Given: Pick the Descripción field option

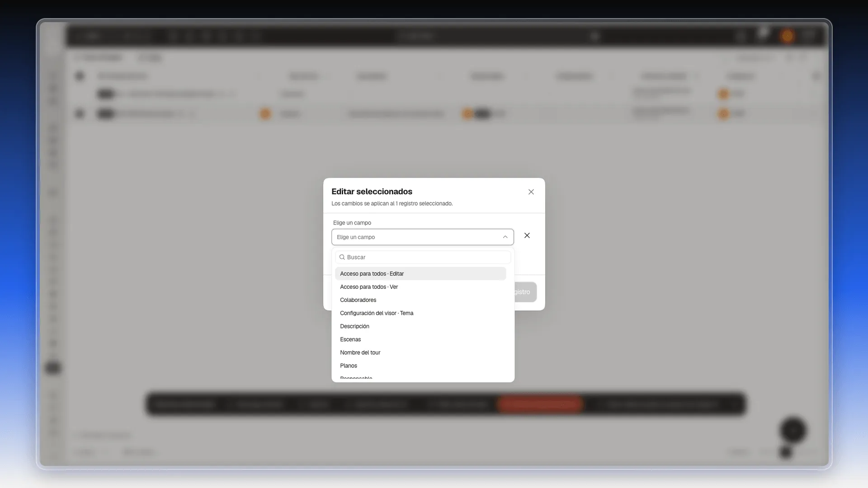Looking at the screenshot, I should click(x=420, y=326).
